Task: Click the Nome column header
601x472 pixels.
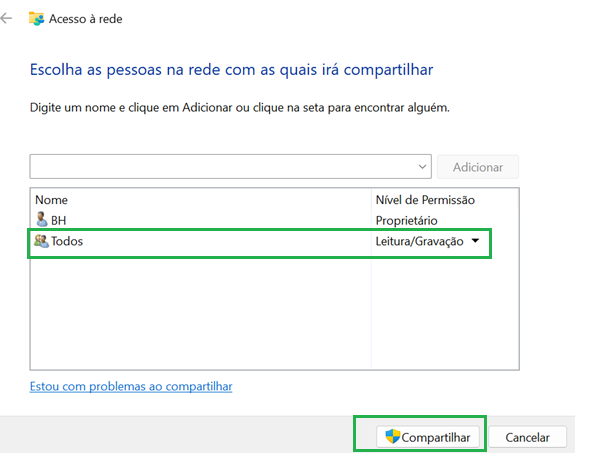Action: point(51,200)
